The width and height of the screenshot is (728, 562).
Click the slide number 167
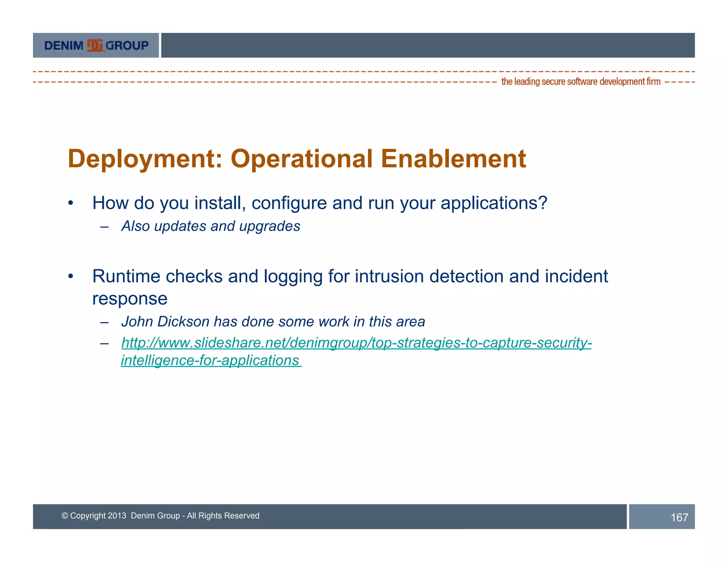tap(679, 517)
